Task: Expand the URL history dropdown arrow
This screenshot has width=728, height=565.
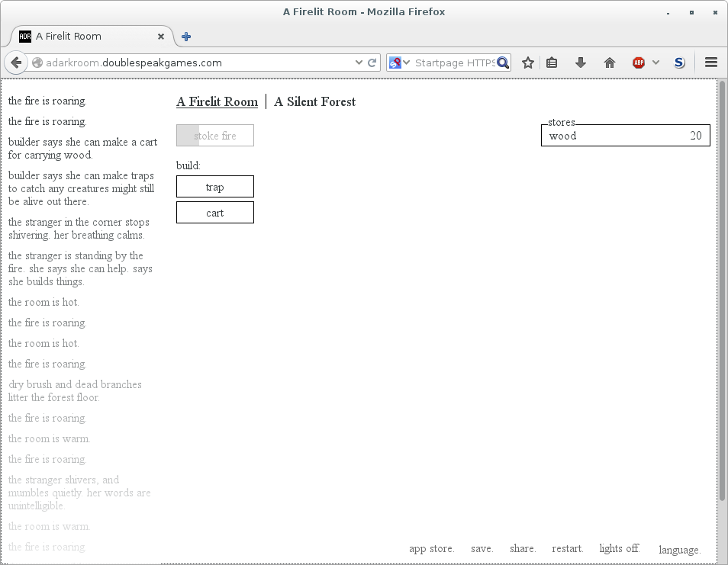Action: (359, 63)
